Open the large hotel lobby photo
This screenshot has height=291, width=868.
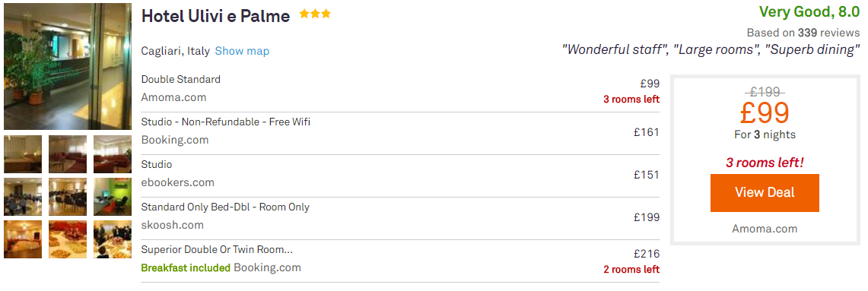pos(68,66)
